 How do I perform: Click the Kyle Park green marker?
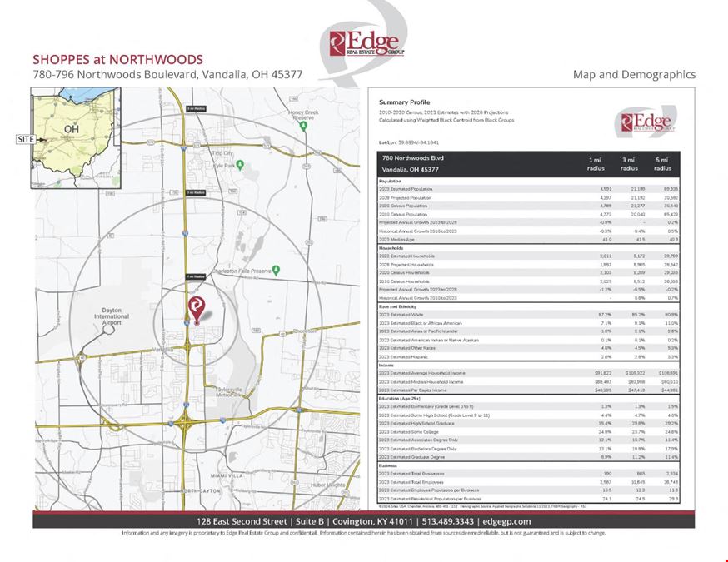(x=240, y=165)
